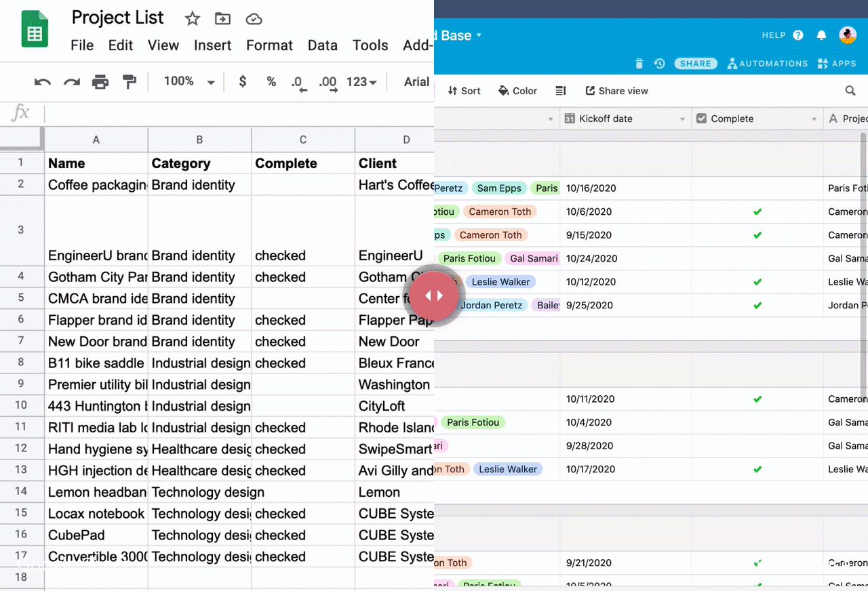Screen dimensions: 868x591
Task: Format as currency with dollar icon
Action: point(243,82)
